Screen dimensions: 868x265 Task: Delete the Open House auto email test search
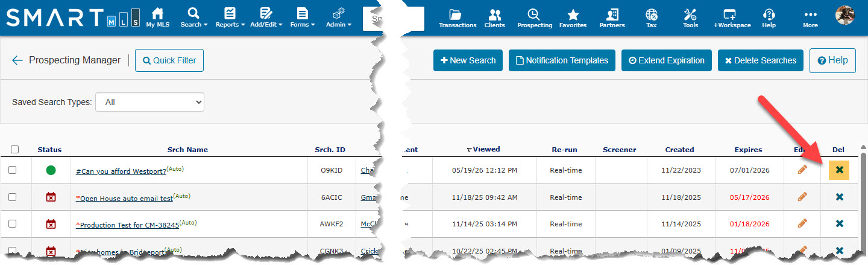click(839, 197)
